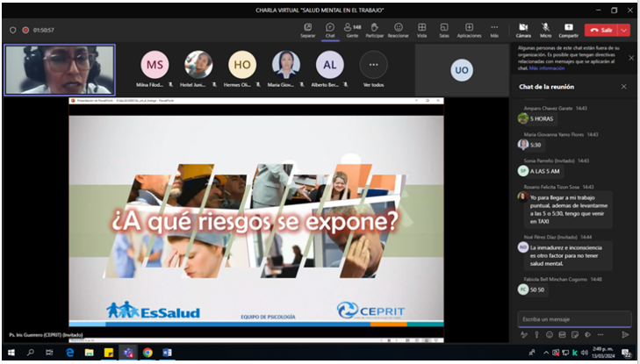Open the emoji picker in chat
The image size is (640, 364).
coord(550,335)
